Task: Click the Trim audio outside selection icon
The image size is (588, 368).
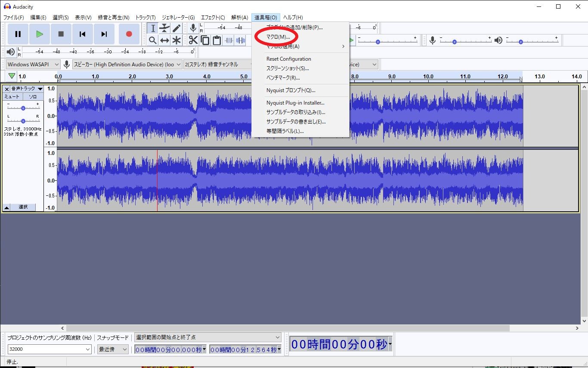Action: [x=229, y=40]
